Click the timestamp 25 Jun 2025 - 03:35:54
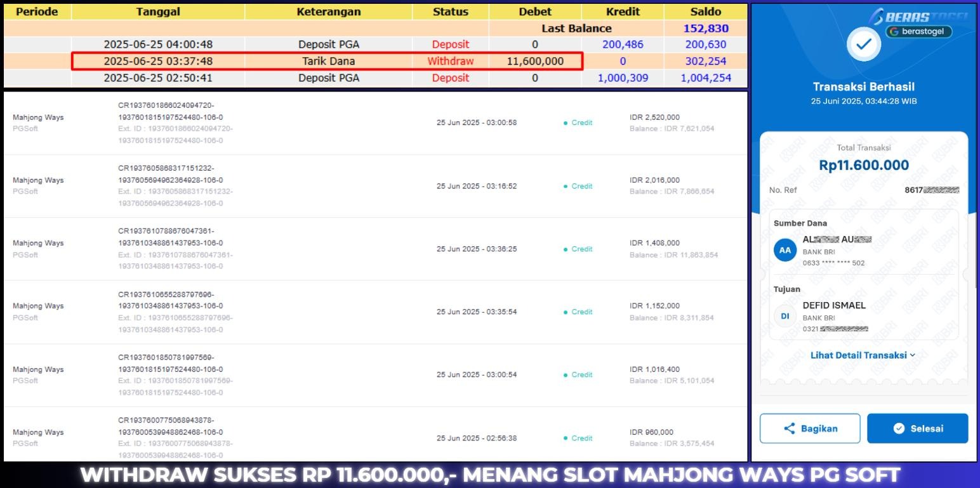 click(x=477, y=312)
